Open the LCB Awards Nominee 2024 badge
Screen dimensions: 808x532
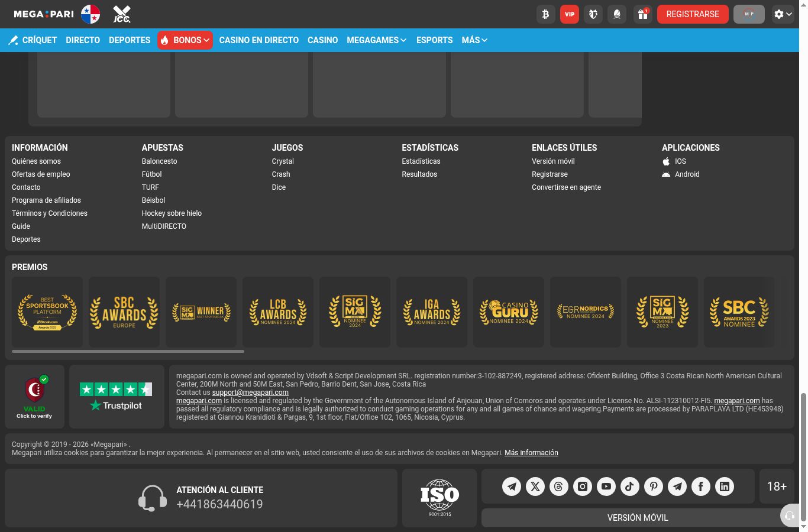tap(278, 312)
